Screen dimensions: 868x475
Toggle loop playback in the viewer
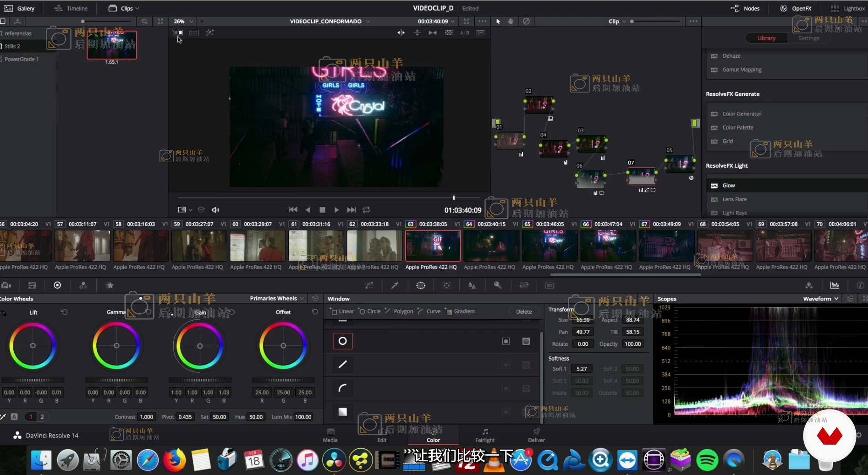(x=366, y=210)
